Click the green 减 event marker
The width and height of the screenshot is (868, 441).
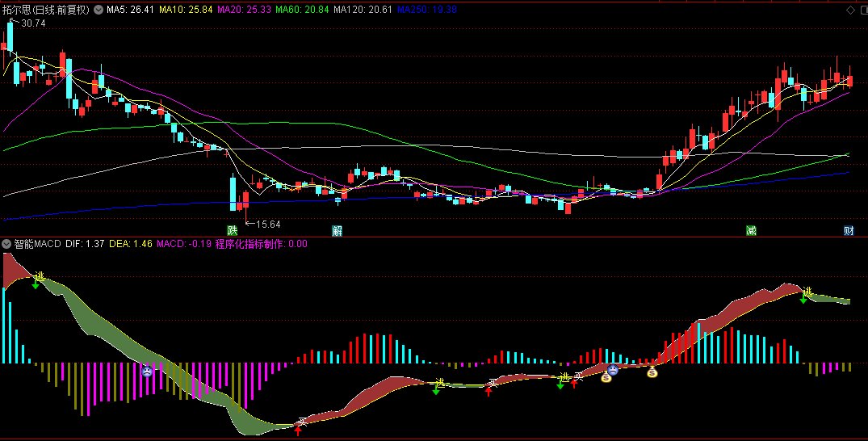pyautogui.click(x=751, y=230)
